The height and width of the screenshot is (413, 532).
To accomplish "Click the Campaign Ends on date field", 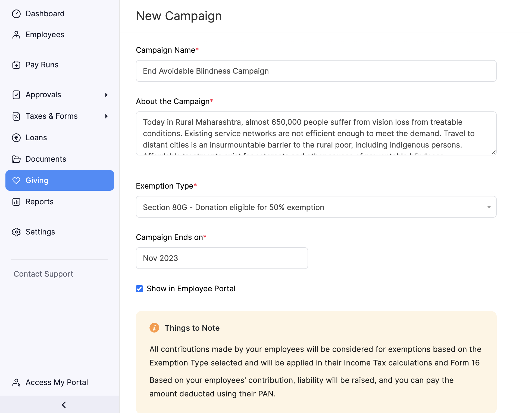I will [x=222, y=258].
